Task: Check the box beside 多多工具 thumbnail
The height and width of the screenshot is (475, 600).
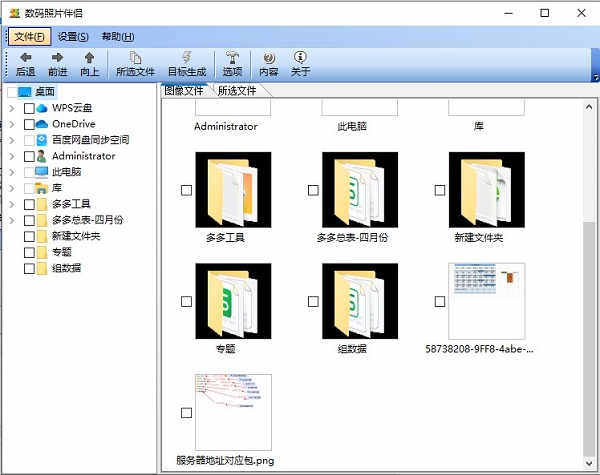Action: [x=186, y=190]
